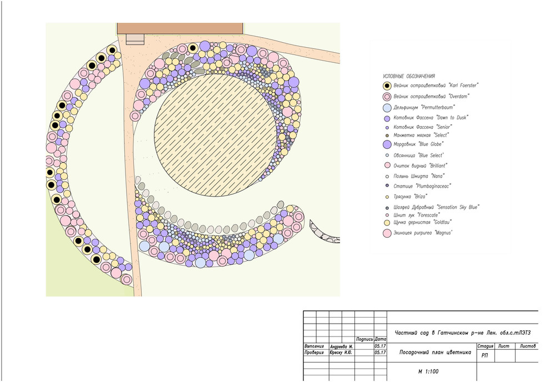Image resolution: width=550 pixels, height=392 pixels.
Task: Click the Очиток видный "Brilliant" legend circle
Action: (387, 165)
